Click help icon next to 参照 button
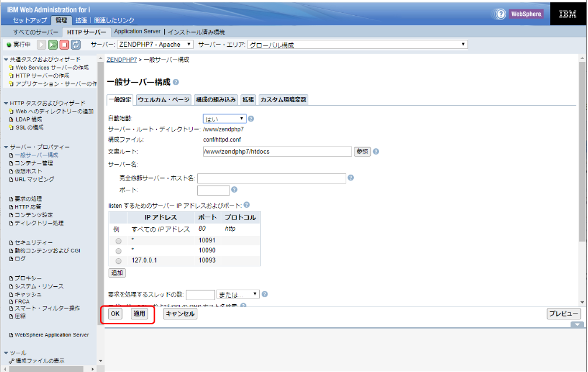The height and width of the screenshot is (372, 588). point(376,151)
